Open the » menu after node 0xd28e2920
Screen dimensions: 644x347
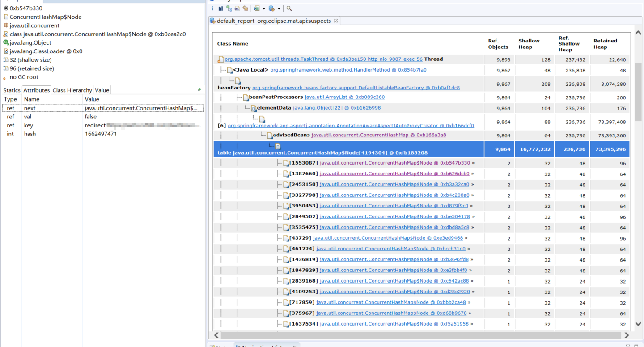pyautogui.click(x=474, y=292)
